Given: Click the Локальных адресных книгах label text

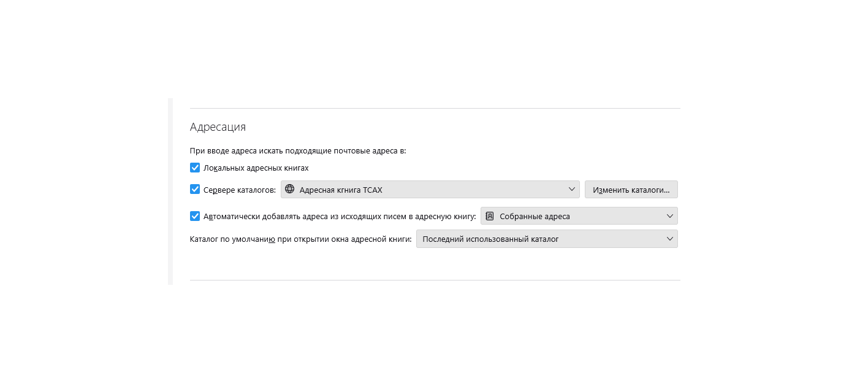Looking at the screenshot, I should click(256, 168).
